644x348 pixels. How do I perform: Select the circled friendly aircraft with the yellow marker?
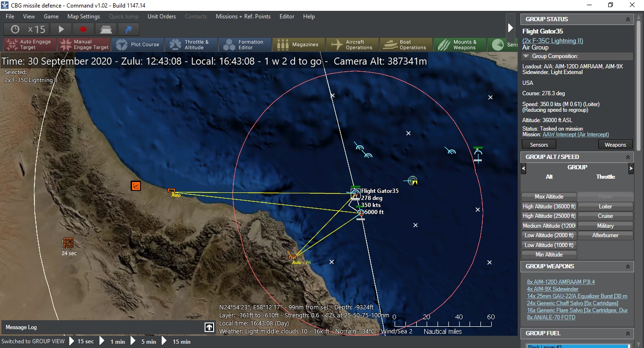[x=413, y=181]
